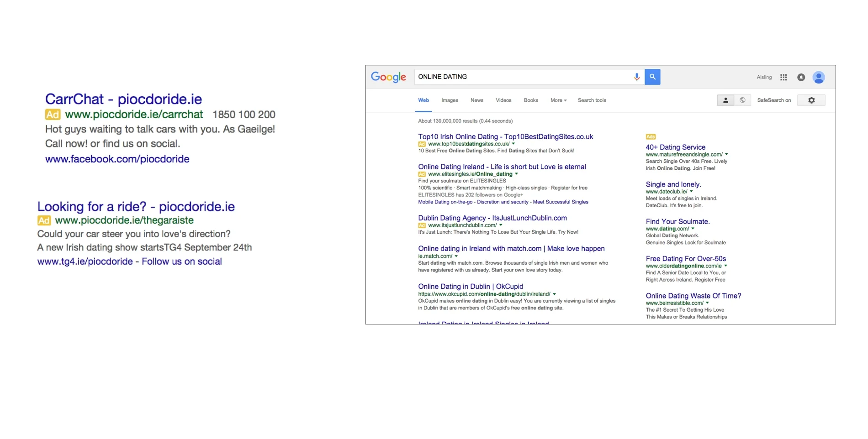Expand arrow beside dateclub.ie URL
This screenshot has height=439, width=868.
[x=691, y=192]
